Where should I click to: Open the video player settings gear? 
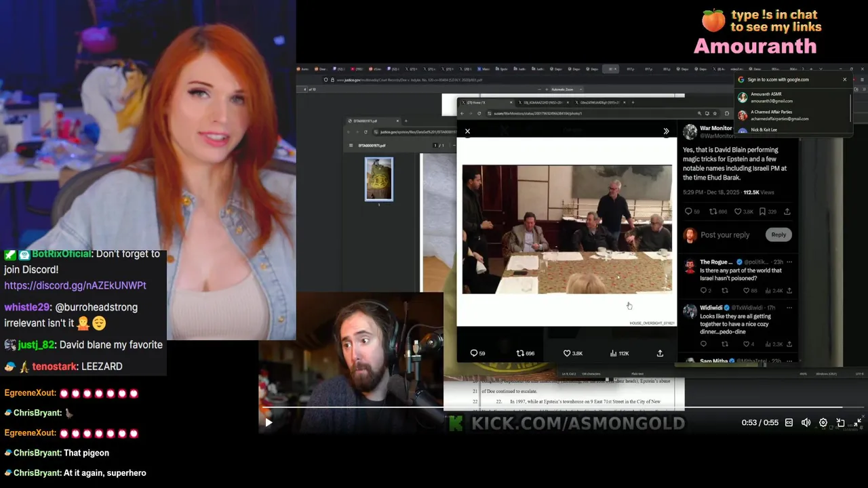coord(823,422)
